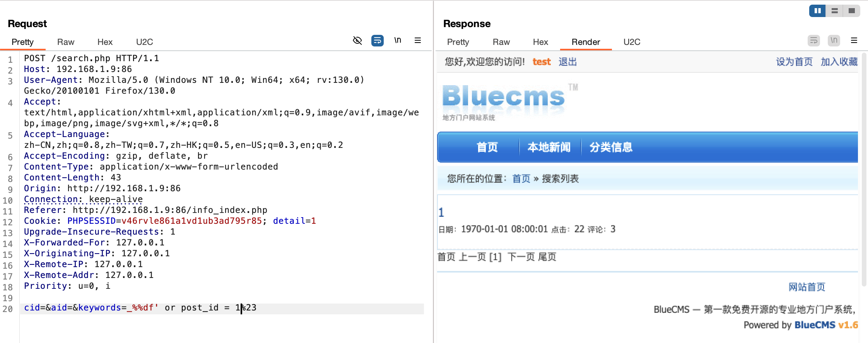Screen dimensions: 868x343
Task: Click the User-Agent header line
Action: (194, 85)
